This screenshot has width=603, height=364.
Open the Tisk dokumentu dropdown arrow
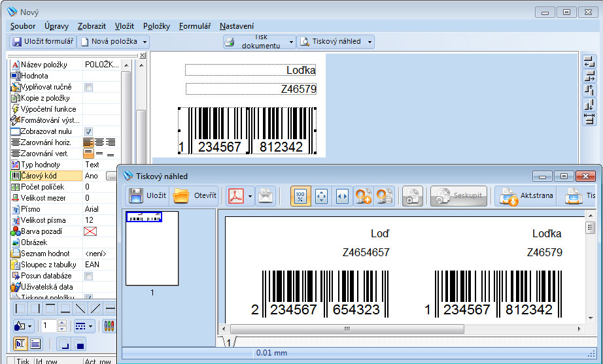(291, 42)
